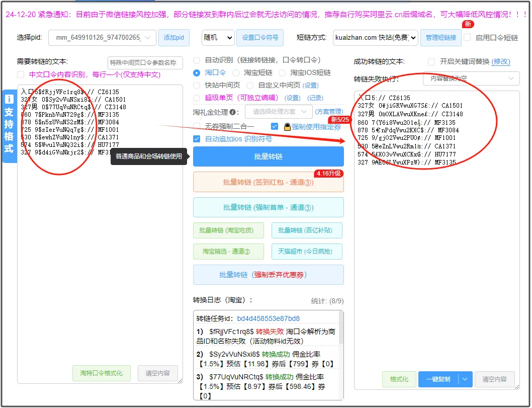Choose the 淘宝短链 radio option
Viewport: 532px width, 408px height.
[x=236, y=72]
